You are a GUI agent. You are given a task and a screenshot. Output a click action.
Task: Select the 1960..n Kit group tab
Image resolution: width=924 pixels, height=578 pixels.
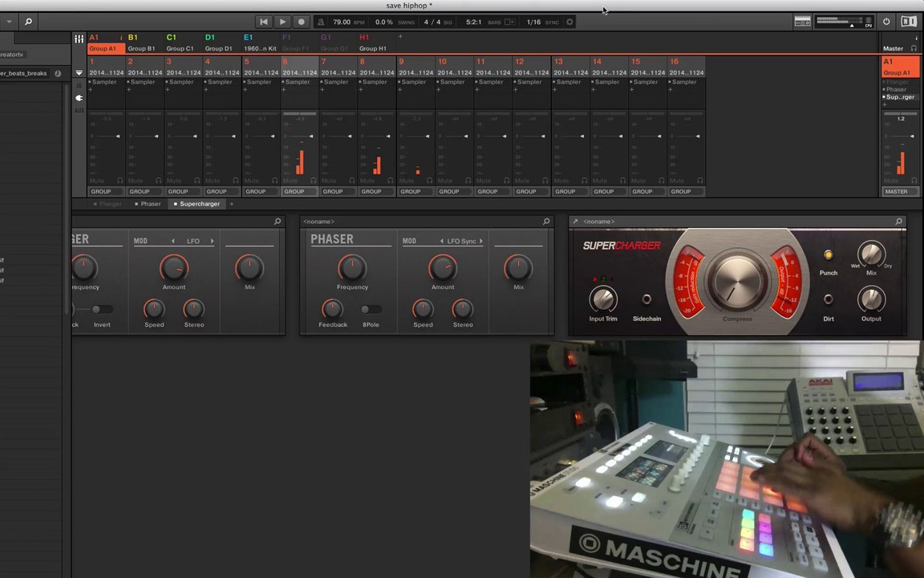point(261,48)
